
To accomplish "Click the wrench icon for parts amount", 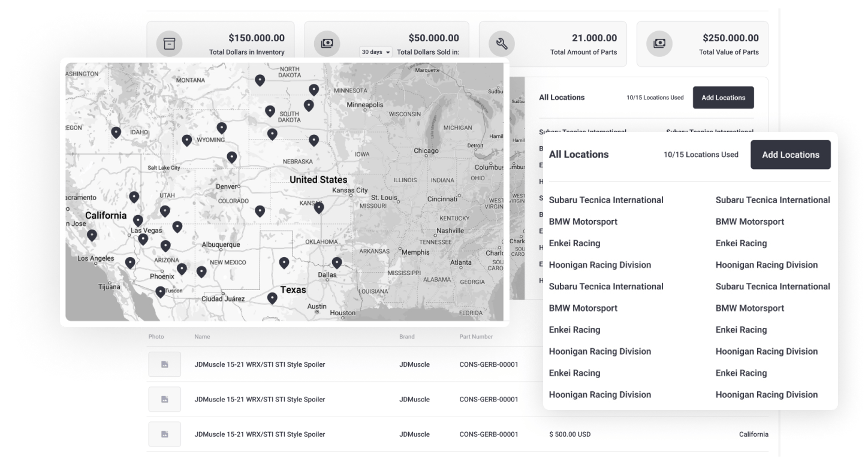I will point(501,44).
